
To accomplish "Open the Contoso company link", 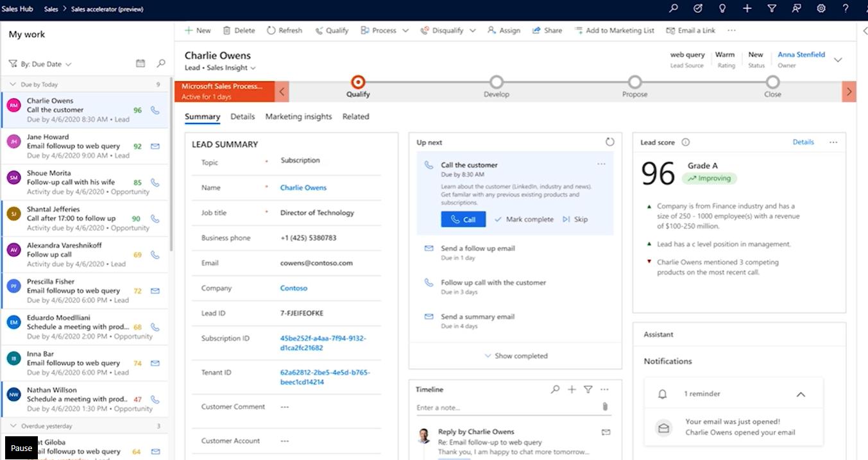I will pyautogui.click(x=294, y=289).
